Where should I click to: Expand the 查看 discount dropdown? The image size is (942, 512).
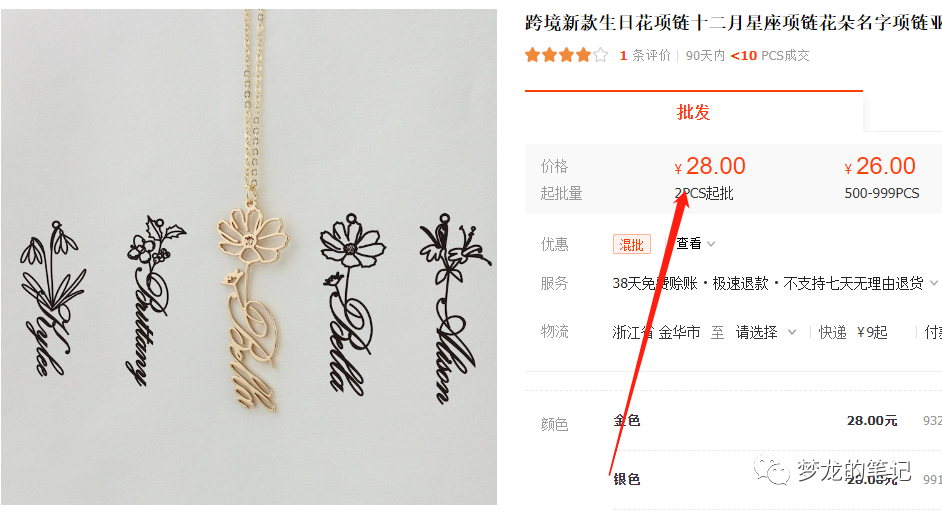pyautogui.click(x=695, y=243)
